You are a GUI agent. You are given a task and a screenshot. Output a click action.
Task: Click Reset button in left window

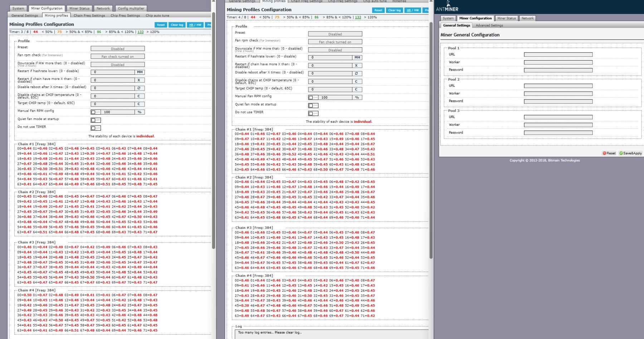[x=161, y=25]
